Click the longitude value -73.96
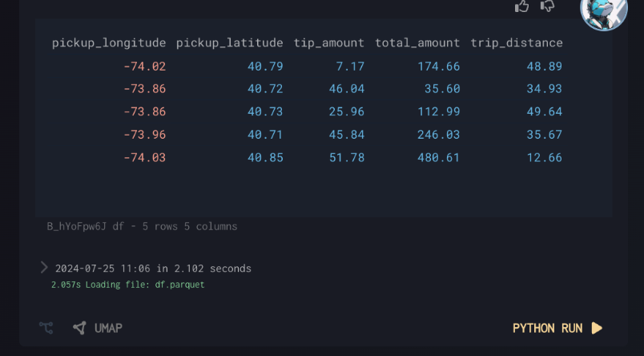The width and height of the screenshot is (644, 356). click(144, 135)
